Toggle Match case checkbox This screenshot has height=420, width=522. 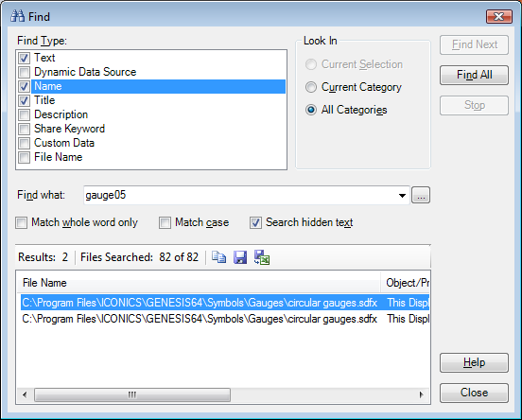coord(165,223)
